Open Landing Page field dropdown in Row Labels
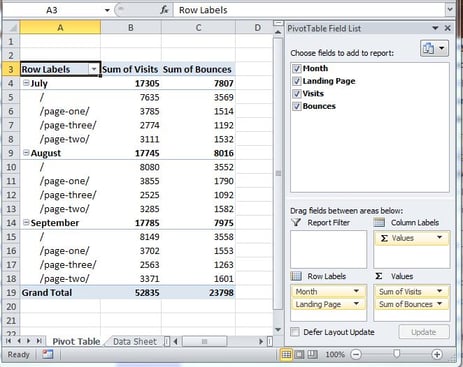 tap(356, 304)
